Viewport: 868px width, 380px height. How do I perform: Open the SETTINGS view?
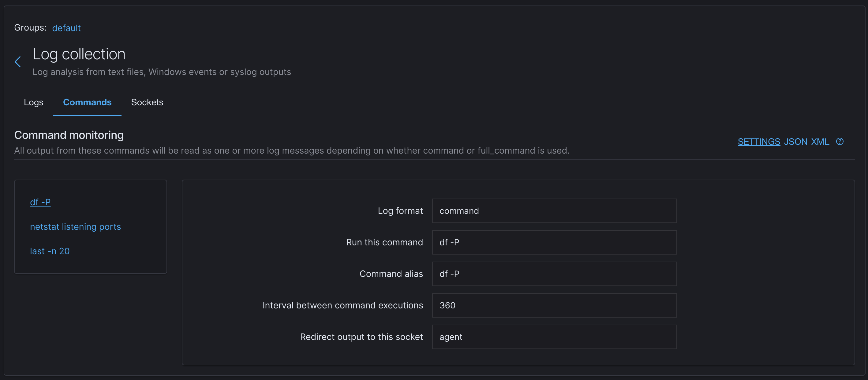click(759, 141)
